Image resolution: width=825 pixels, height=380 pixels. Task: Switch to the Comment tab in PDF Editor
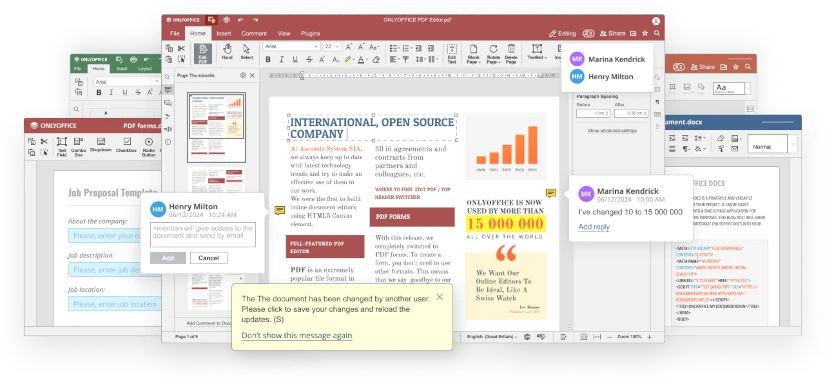[254, 33]
